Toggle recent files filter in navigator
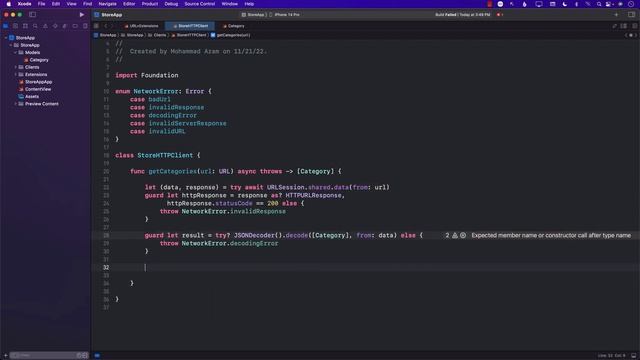Image resolution: width=640 pixels, height=360 pixels. click(79, 356)
